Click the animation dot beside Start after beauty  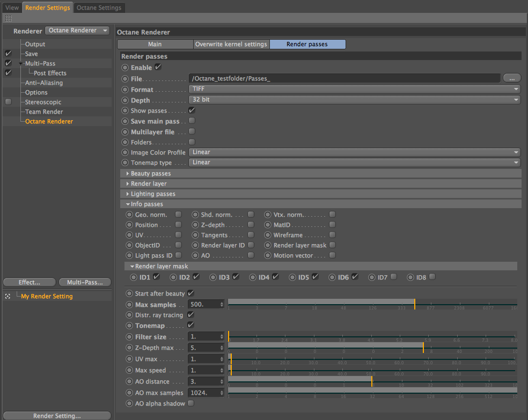click(129, 293)
